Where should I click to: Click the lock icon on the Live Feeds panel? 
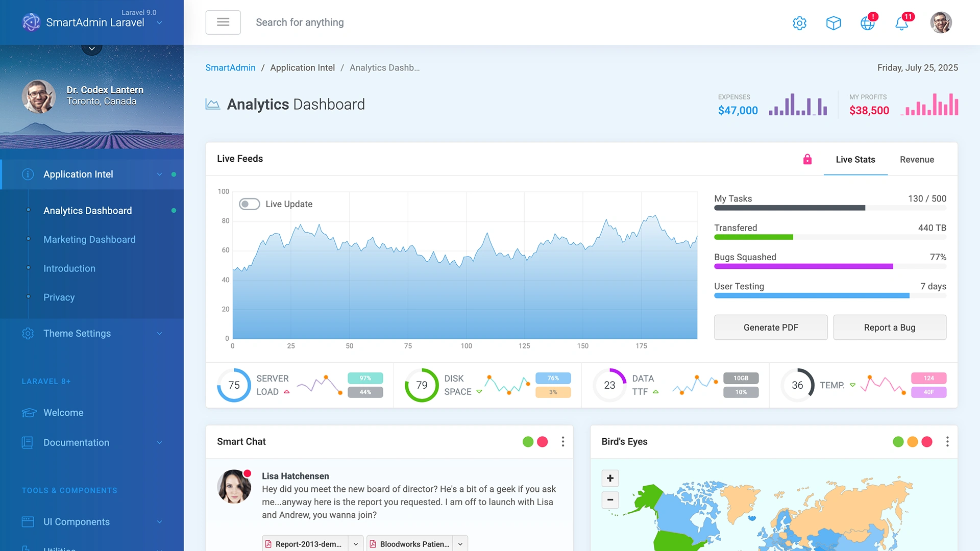coord(807,159)
